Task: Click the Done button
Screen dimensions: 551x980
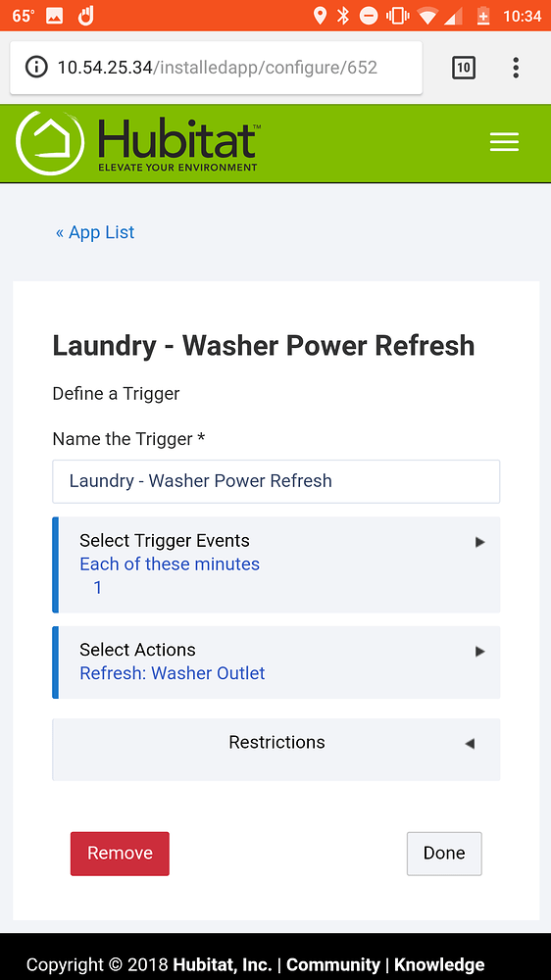Action: 444,854
